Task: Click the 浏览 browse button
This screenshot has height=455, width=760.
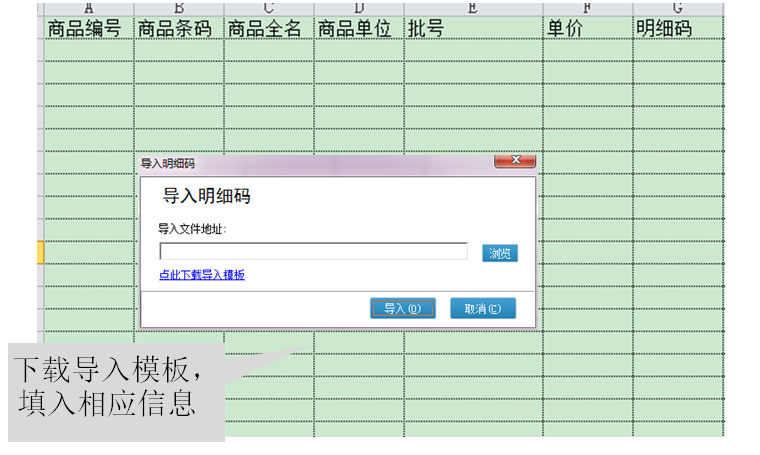Action: pos(499,253)
